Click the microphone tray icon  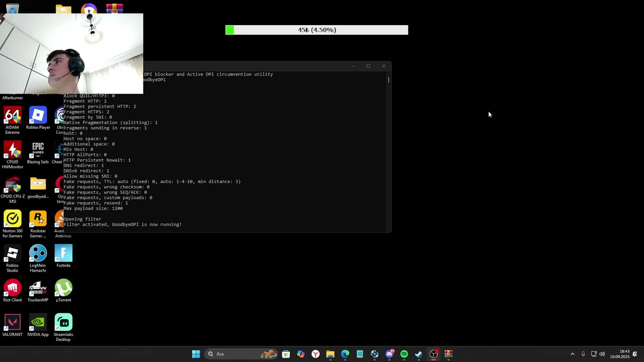[x=583, y=354]
